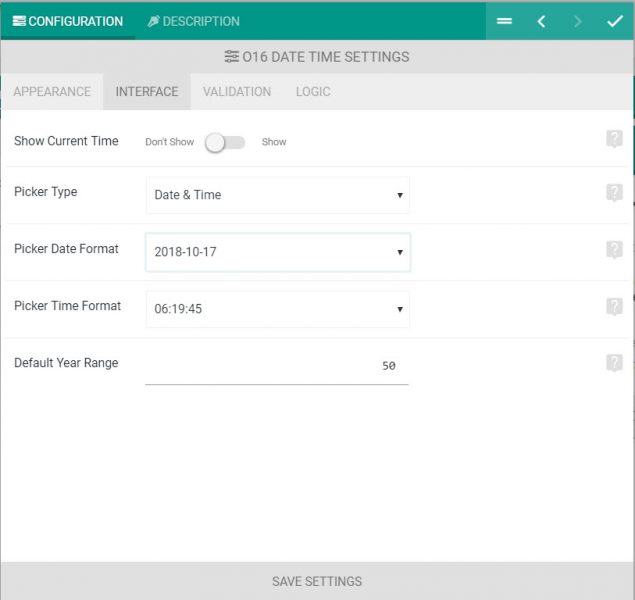The height and width of the screenshot is (600, 635).
Task: Select the Show label beside the toggle
Action: [274, 142]
